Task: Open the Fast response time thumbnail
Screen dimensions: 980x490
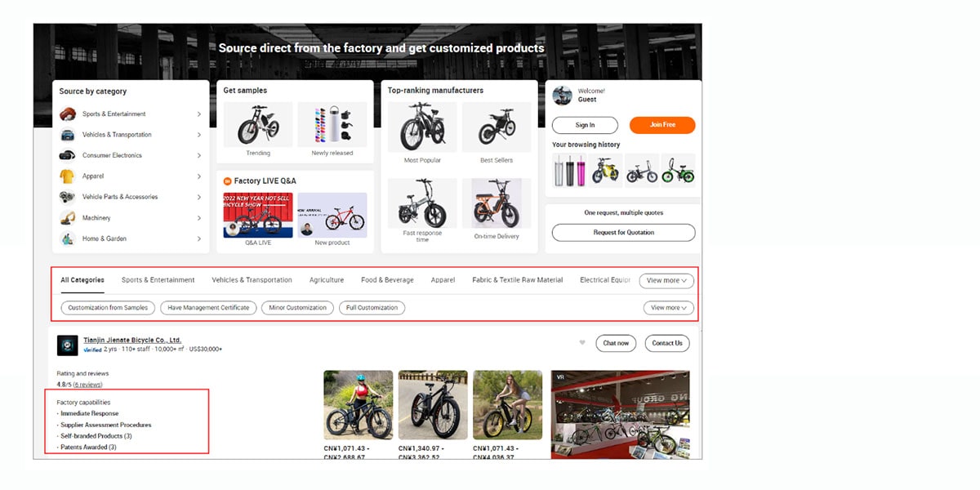Action: 422,203
